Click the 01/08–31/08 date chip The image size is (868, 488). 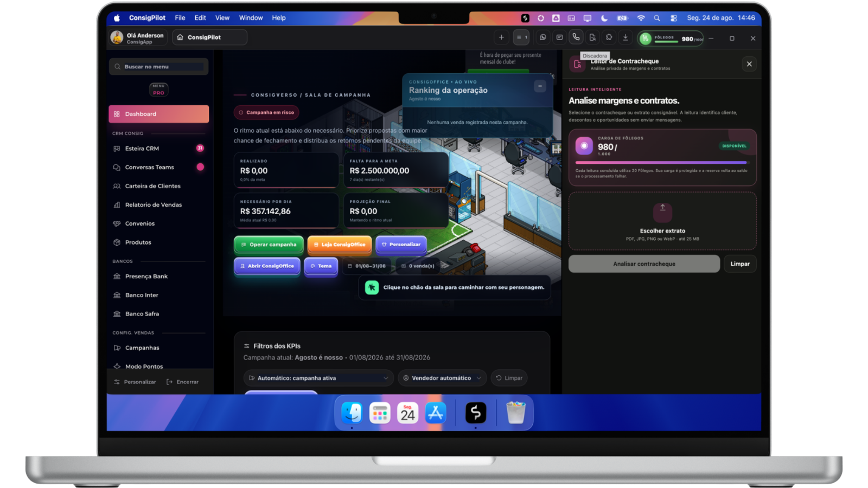pos(367,266)
